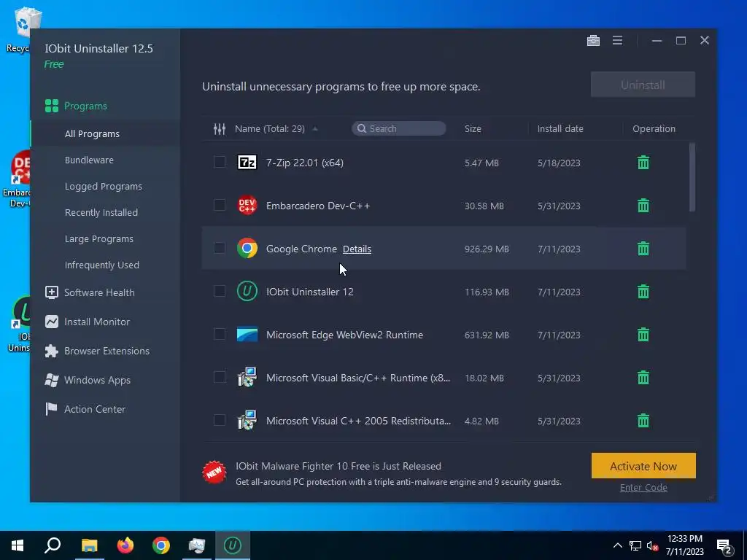The width and height of the screenshot is (747, 560).
Task: Open Bundleware category
Action: (x=89, y=160)
